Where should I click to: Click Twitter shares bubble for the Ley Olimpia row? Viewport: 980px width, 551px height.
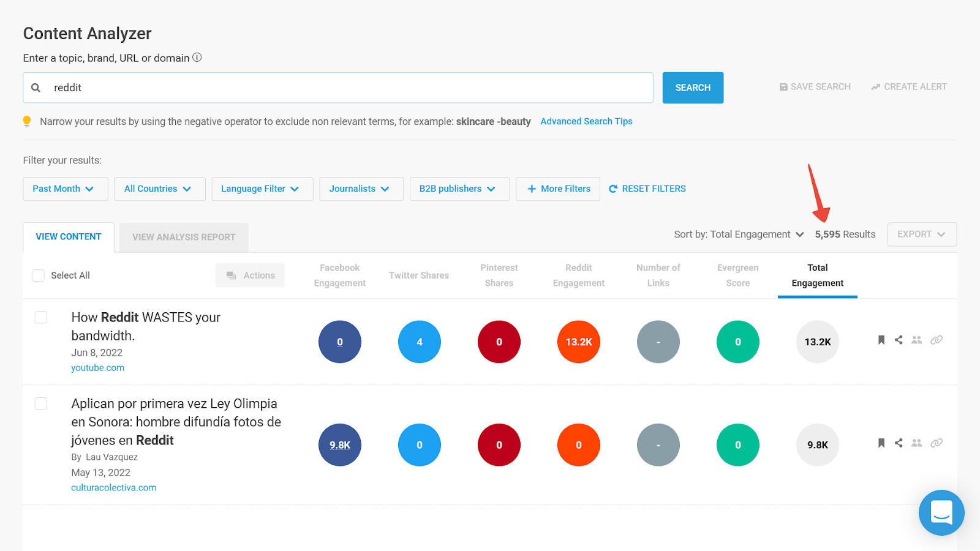pos(420,445)
